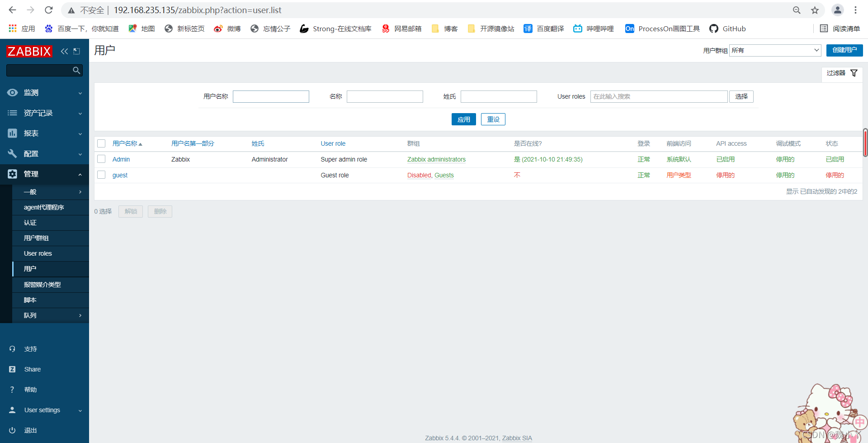This screenshot has width=868, height=443.
Task: Check the Admin row checkbox
Action: 101,159
